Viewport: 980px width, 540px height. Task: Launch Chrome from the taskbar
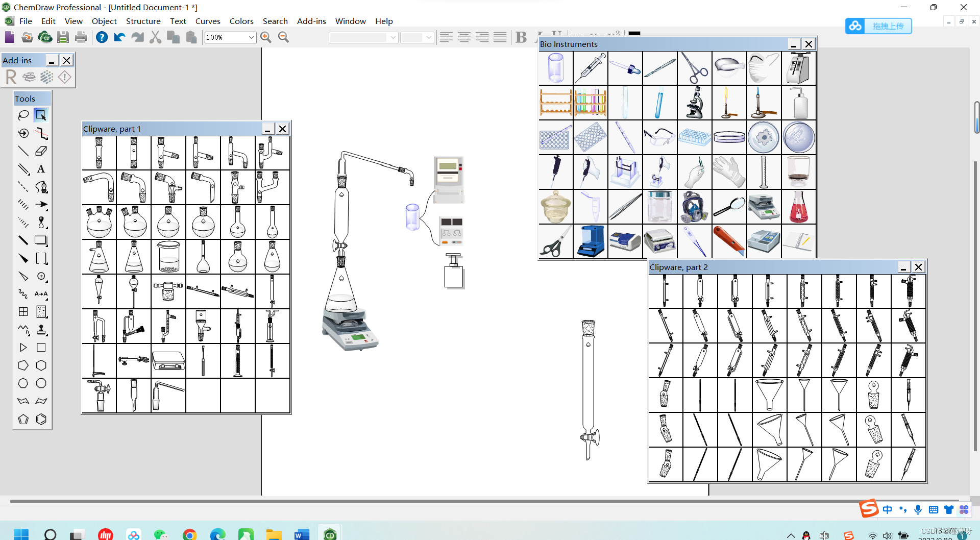[190, 534]
